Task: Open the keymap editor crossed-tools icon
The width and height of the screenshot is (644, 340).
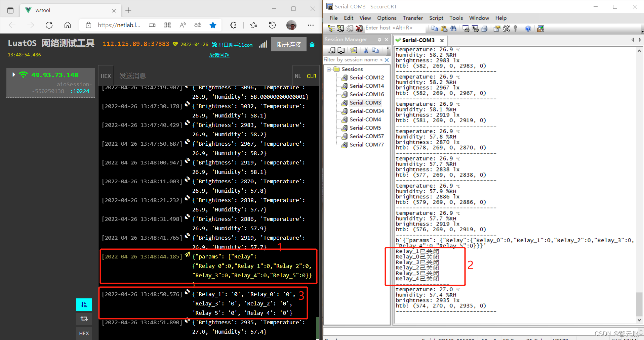Action: click(x=507, y=29)
